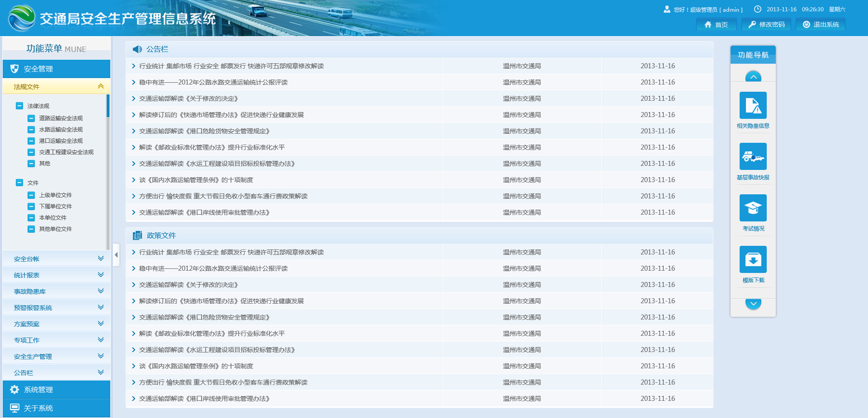Expand the 公告栏 sidebar section
Image resolution: width=868 pixels, height=418 pixels.
(57, 372)
